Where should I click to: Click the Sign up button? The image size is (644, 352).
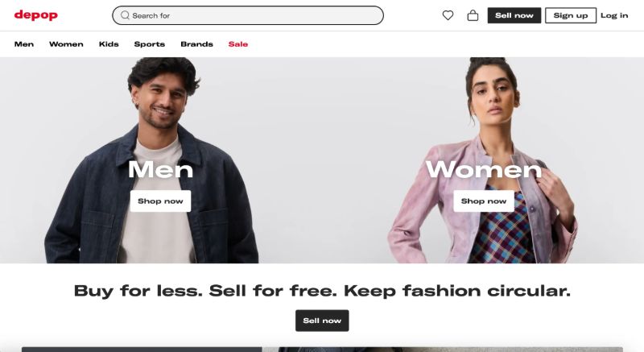[x=571, y=15]
